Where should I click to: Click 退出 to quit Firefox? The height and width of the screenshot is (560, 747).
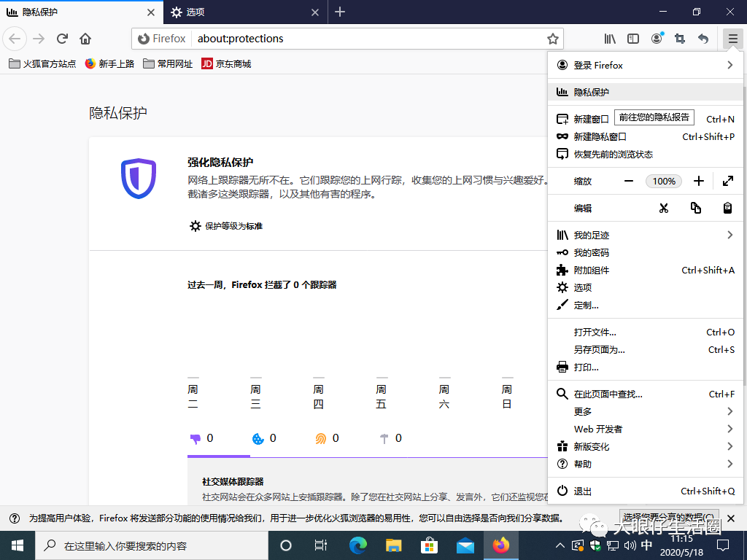tap(645, 491)
